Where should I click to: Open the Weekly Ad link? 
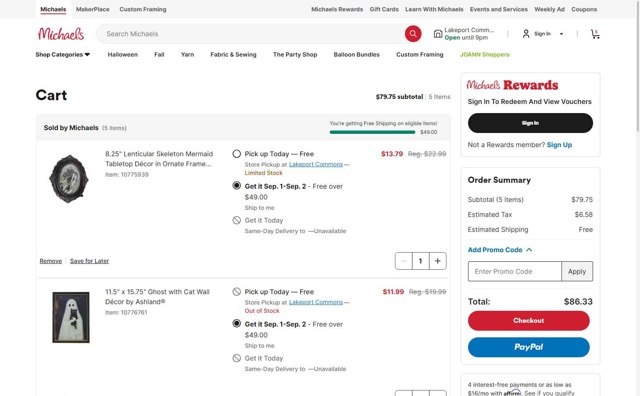pos(549,9)
